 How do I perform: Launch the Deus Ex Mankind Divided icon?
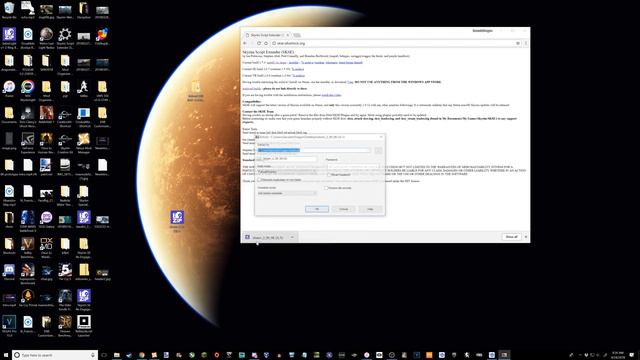[x=46, y=246]
